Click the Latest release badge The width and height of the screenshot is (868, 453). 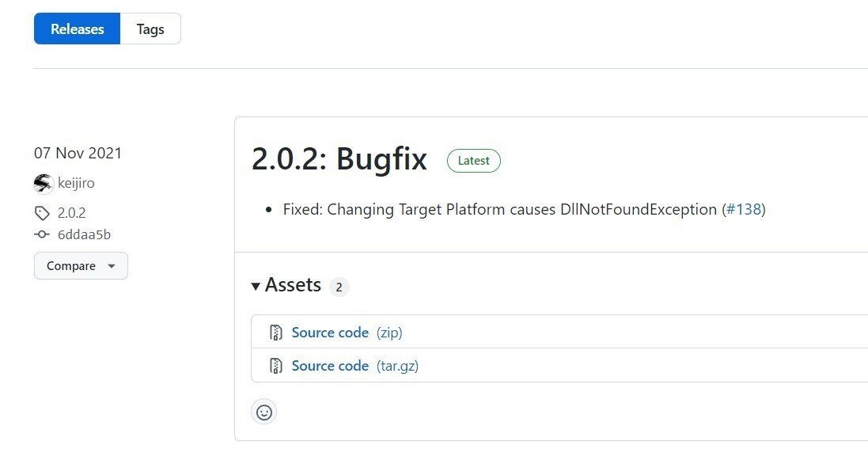[x=474, y=161]
